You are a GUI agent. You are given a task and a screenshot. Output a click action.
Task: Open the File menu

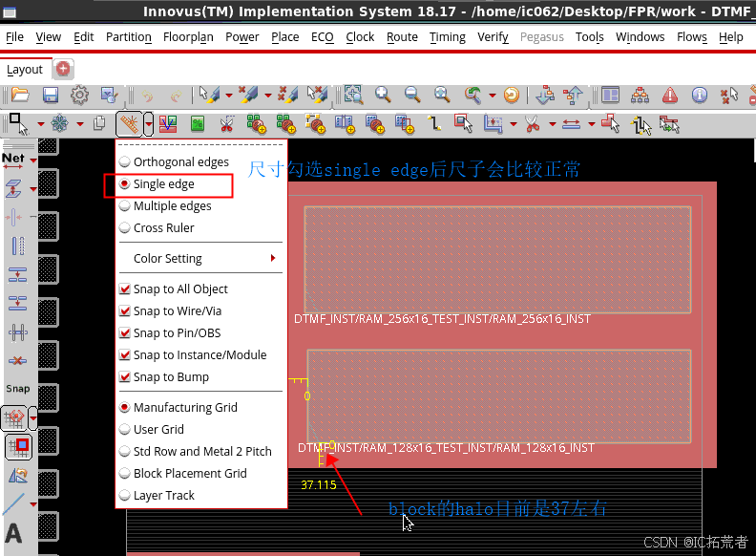(14, 36)
